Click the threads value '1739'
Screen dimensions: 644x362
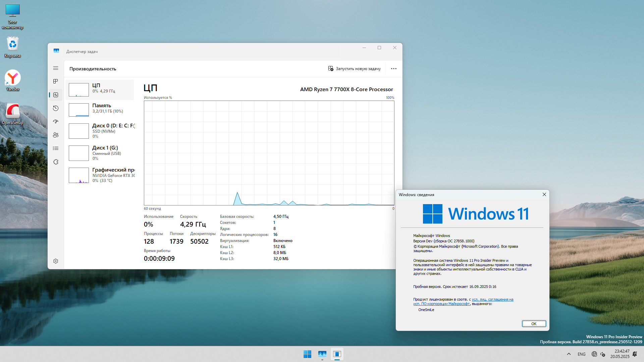coord(176,241)
